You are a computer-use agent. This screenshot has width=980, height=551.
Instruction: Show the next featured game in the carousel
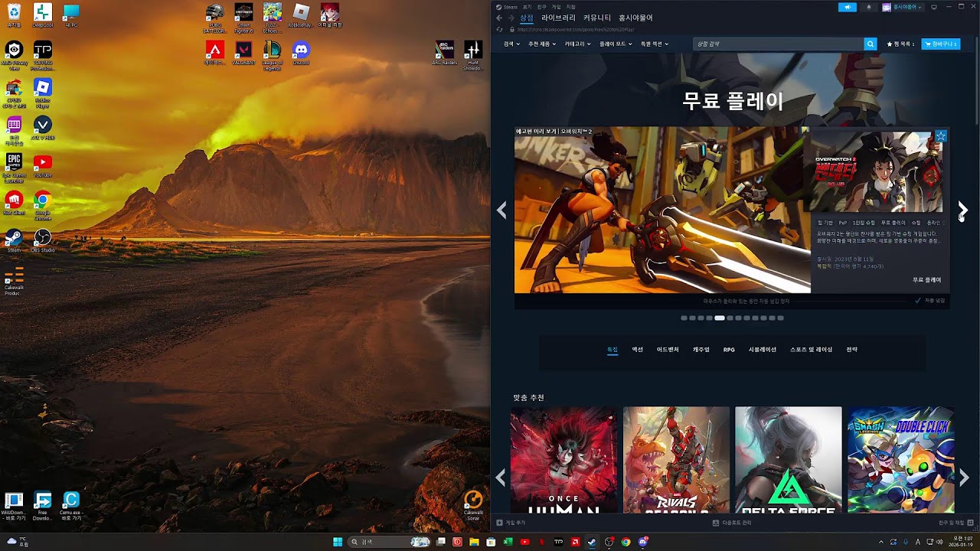[962, 210]
